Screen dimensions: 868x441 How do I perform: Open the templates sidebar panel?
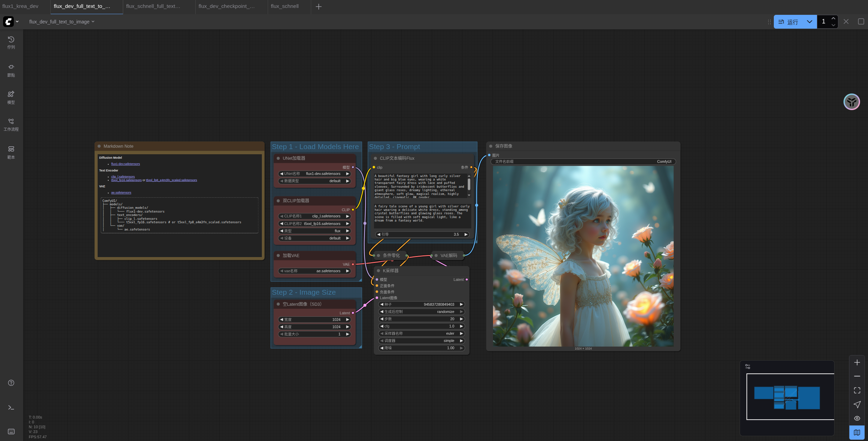click(x=11, y=153)
